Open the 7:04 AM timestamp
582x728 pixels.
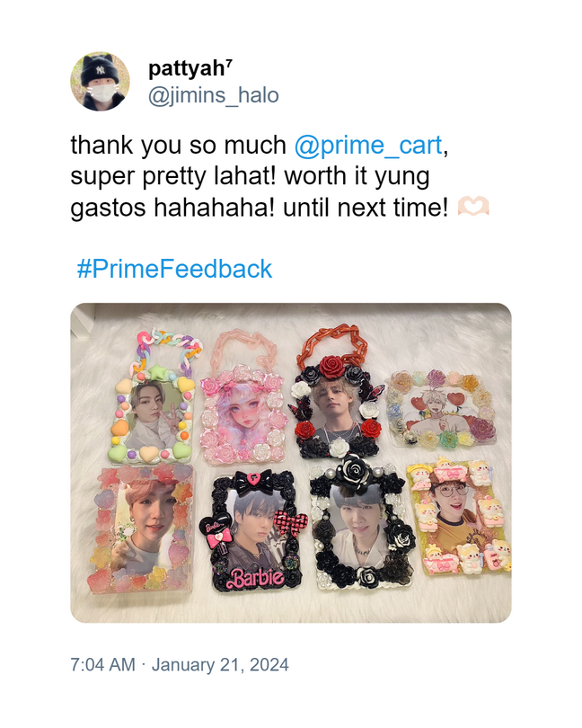tap(103, 664)
